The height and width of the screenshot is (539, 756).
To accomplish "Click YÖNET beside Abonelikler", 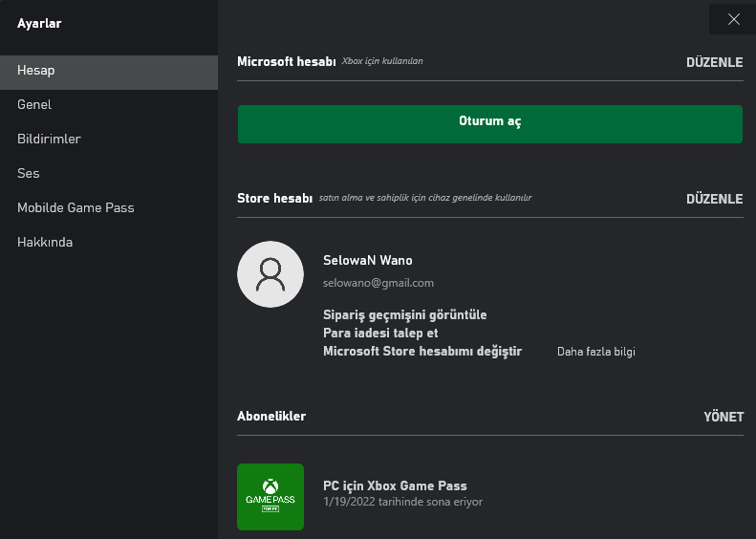I will (x=723, y=417).
